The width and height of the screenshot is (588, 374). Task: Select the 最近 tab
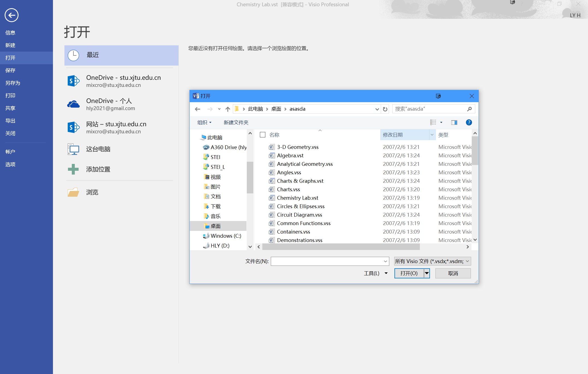93,55
